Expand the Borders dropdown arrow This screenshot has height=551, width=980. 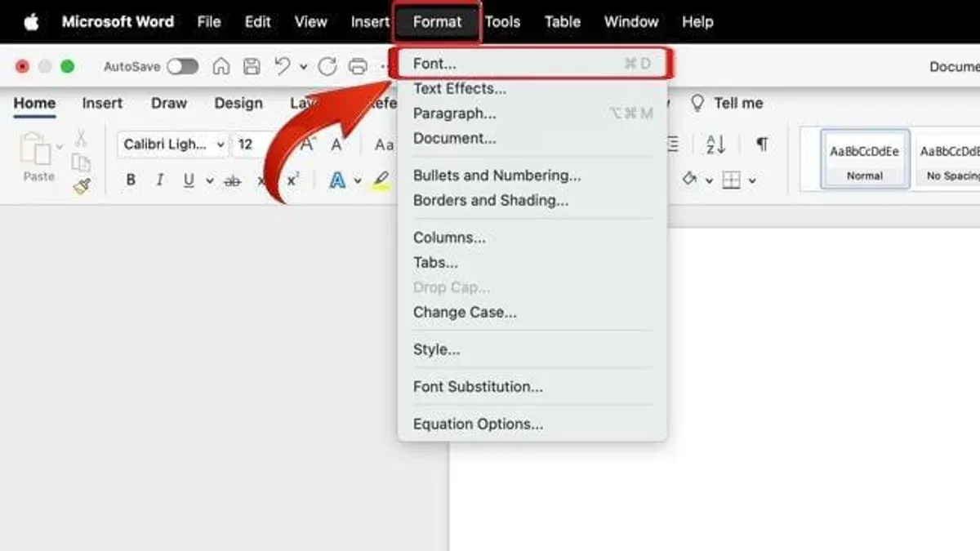(x=752, y=181)
